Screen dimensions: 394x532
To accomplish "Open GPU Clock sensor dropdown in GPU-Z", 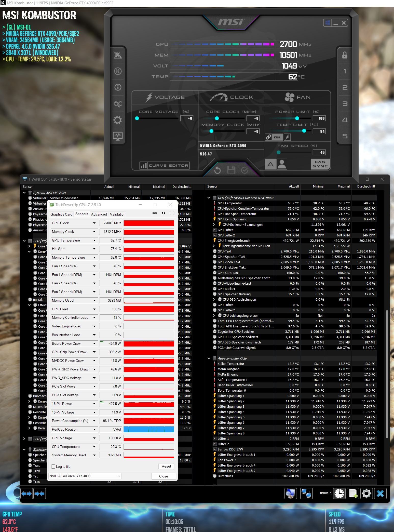I will [94, 223].
